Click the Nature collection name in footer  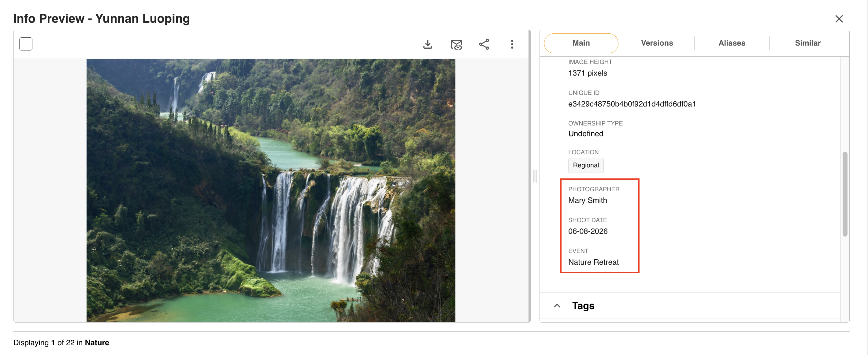tap(97, 342)
